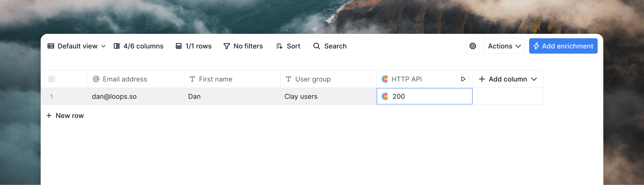
Task: Click the plus icon beside New row
Action: click(49, 116)
